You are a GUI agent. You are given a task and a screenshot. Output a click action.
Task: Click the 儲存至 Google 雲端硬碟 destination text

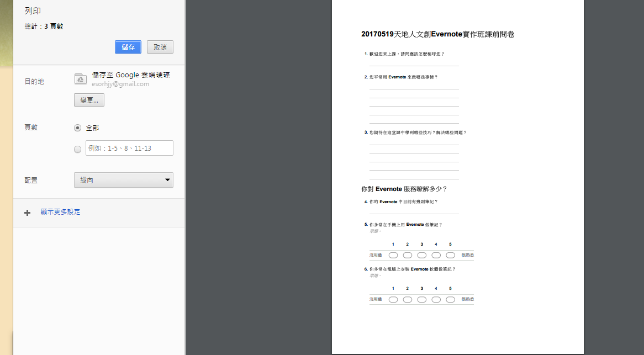130,75
